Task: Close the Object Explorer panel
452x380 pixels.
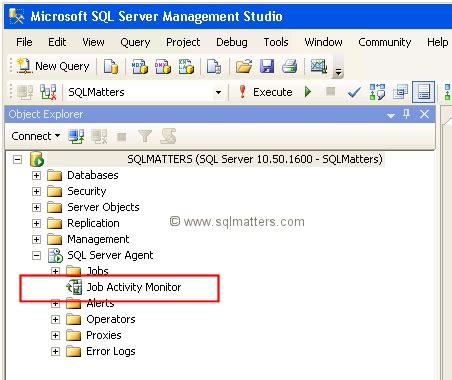Action: click(x=424, y=114)
